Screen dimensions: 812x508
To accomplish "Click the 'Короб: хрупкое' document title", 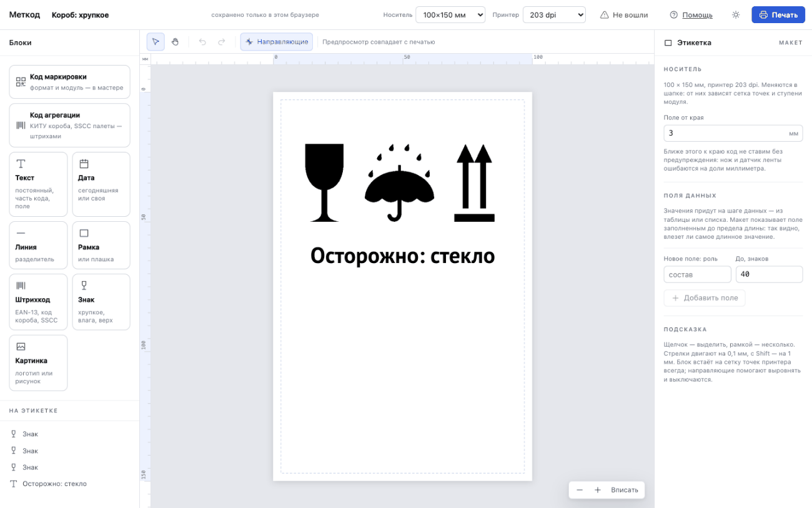I will tap(80, 15).
